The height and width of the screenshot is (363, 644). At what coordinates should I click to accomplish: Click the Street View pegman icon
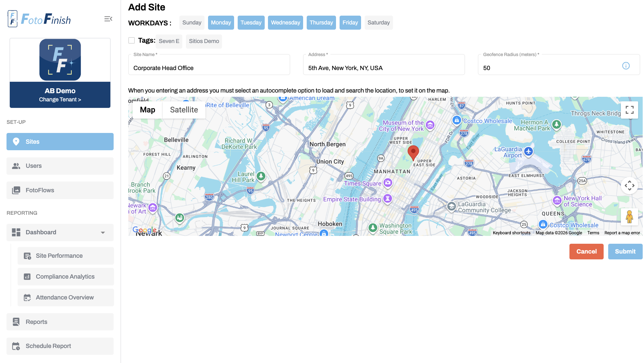[x=629, y=217]
